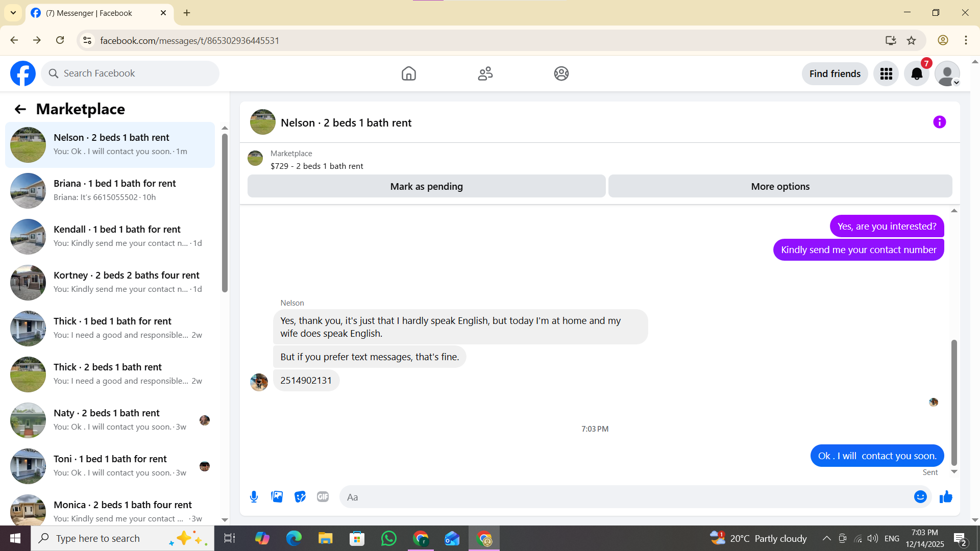This screenshot has width=980, height=551.
Task: Click the More options button
Action: tap(780, 186)
